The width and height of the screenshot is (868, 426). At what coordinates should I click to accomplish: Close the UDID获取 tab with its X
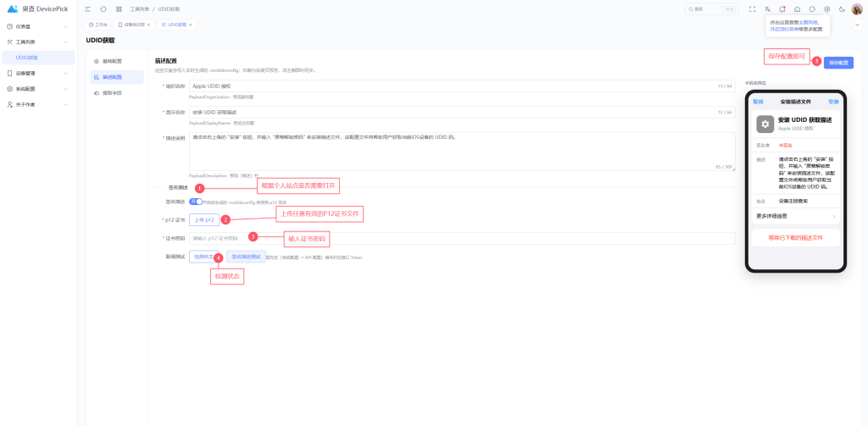[191, 25]
